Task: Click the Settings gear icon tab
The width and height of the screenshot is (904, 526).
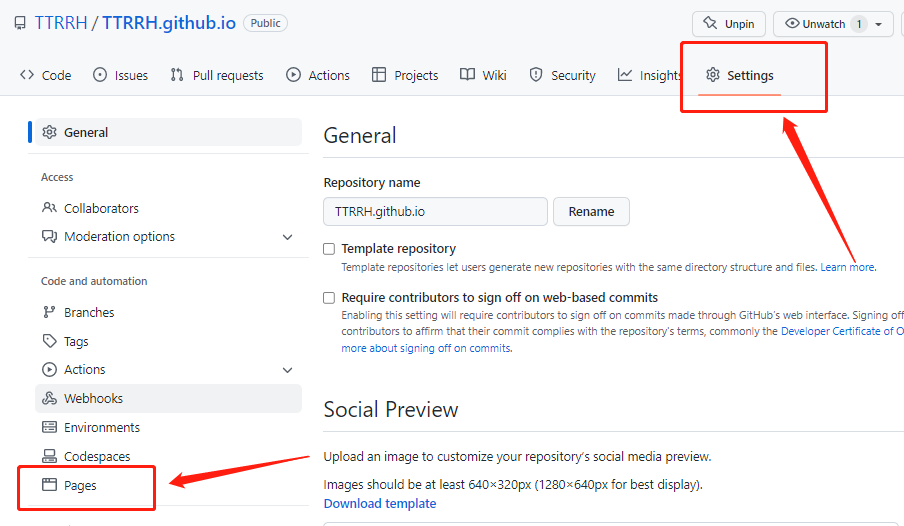Action: (x=713, y=75)
